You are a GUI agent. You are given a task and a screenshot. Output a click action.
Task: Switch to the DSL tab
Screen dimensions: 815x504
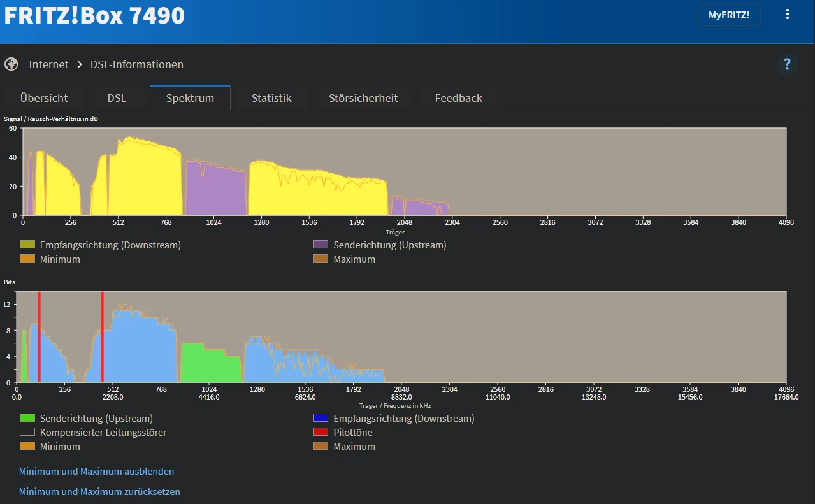click(117, 98)
